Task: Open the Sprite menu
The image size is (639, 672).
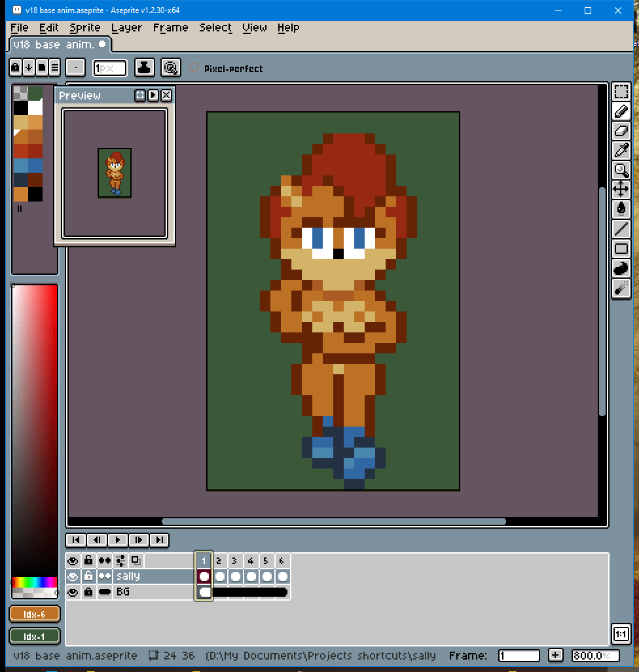Action: (85, 27)
